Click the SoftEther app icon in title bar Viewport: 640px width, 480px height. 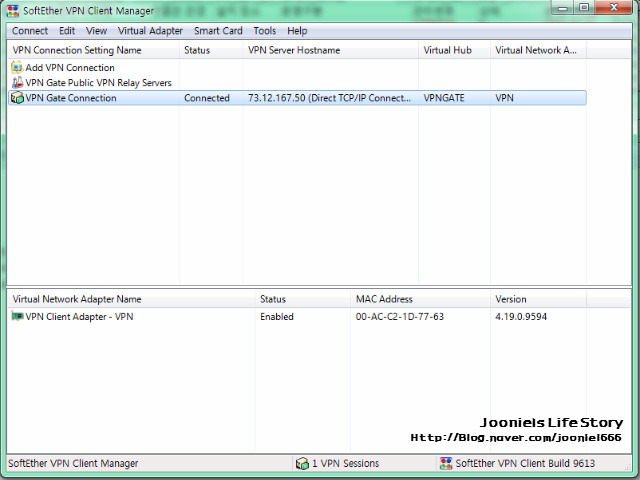tap(13, 11)
